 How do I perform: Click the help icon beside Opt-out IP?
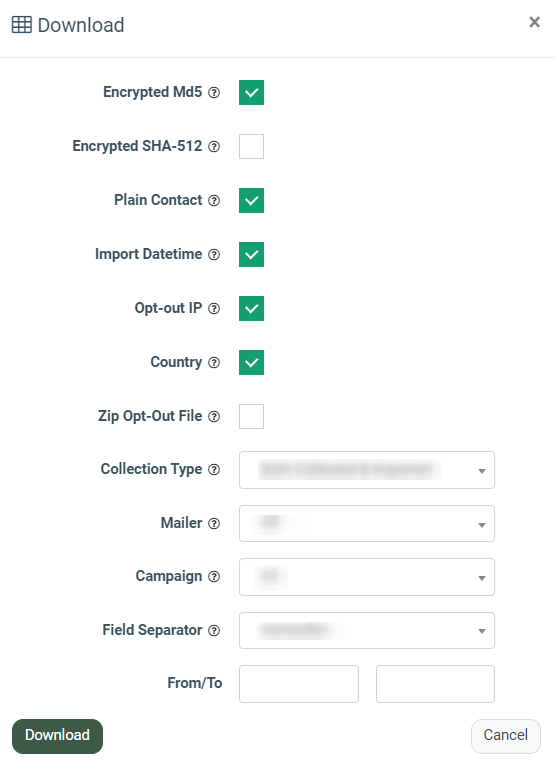(214, 308)
